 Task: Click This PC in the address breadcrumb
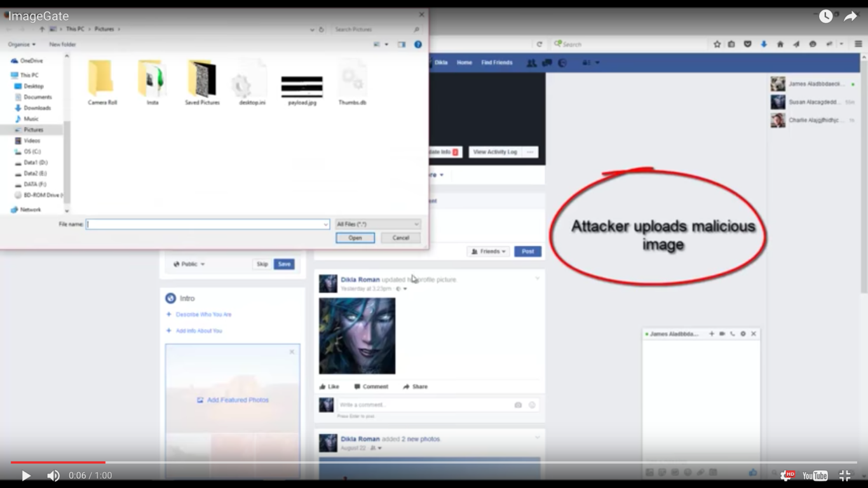click(75, 29)
